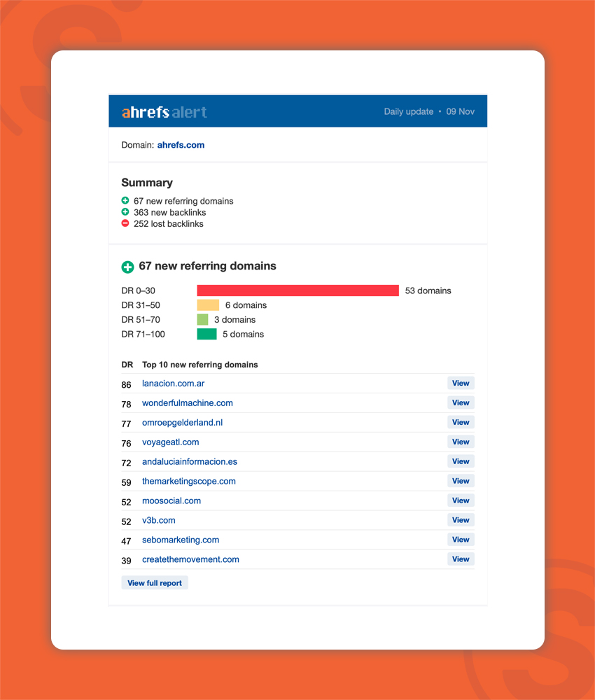Click the DR value 39
Screen dimensions: 595x700
point(126,561)
